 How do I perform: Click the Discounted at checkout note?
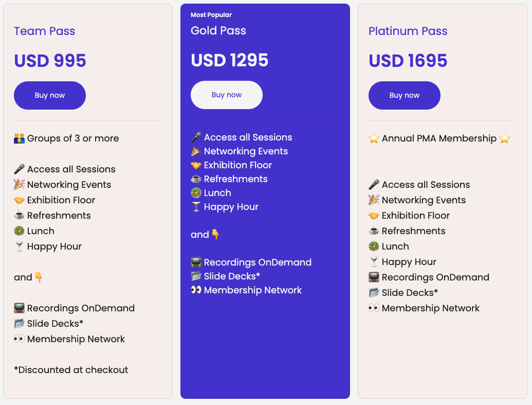71,369
